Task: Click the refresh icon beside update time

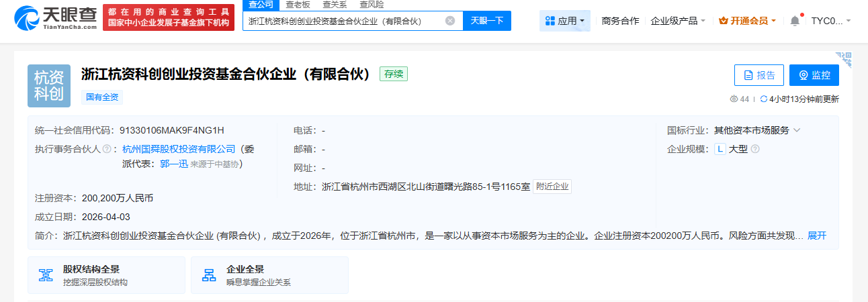Action: point(763,99)
